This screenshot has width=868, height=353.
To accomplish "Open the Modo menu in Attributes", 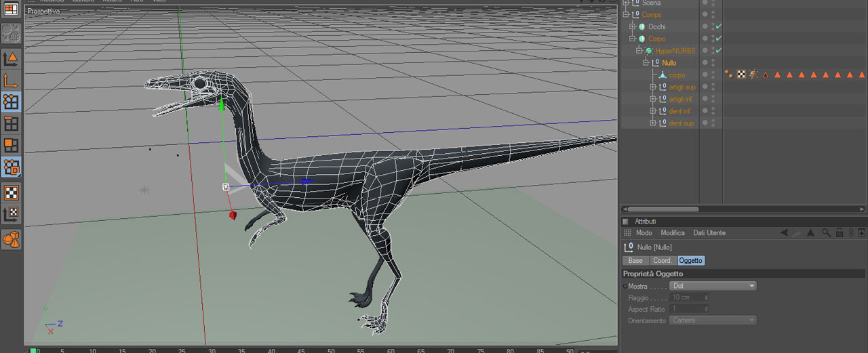I will point(644,233).
